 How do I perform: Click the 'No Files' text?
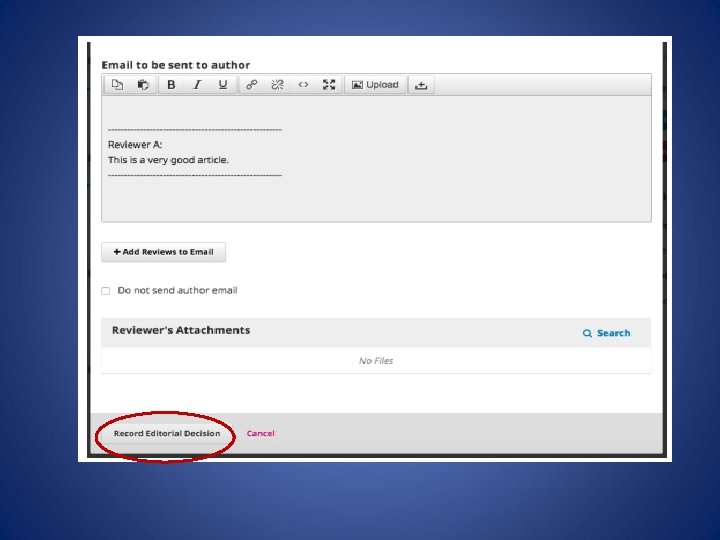[376, 361]
